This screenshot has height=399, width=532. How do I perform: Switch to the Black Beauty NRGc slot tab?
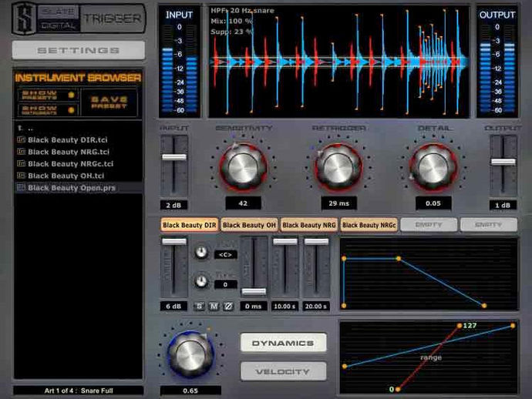(x=369, y=225)
